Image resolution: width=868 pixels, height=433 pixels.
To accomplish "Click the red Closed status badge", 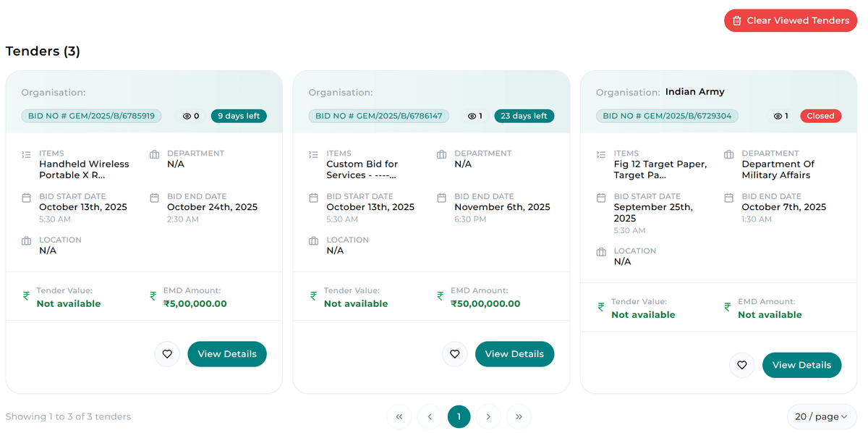I will [820, 116].
